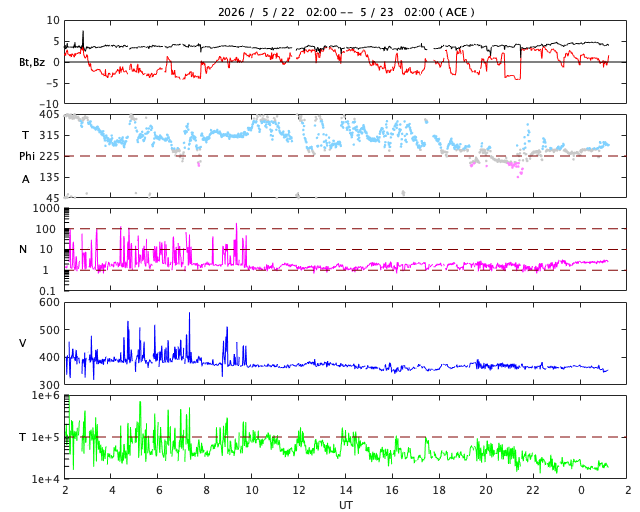Screen dimensions: 640x512
Task: Click the "12" hour label on UT axis
Action: click(x=299, y=490)
